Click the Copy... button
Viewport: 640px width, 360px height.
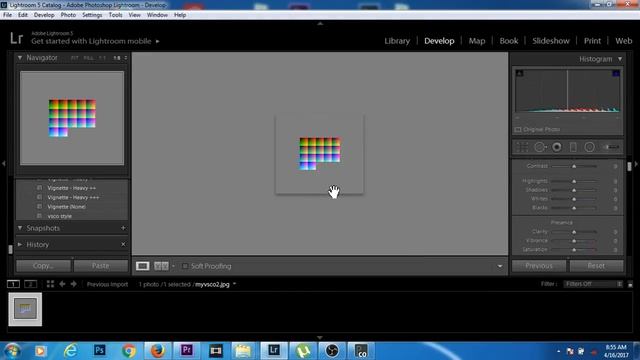(x=43, y=266)
